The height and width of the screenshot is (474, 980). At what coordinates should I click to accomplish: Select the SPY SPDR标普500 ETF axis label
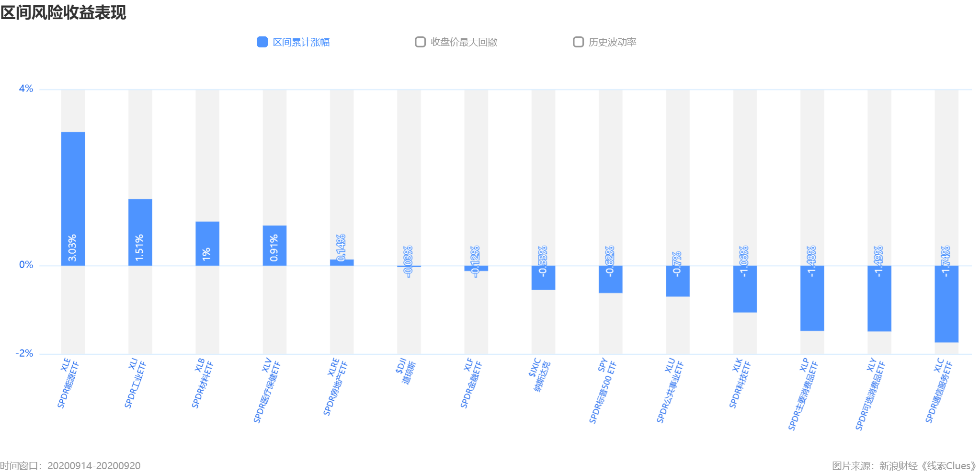pos(603,391)
